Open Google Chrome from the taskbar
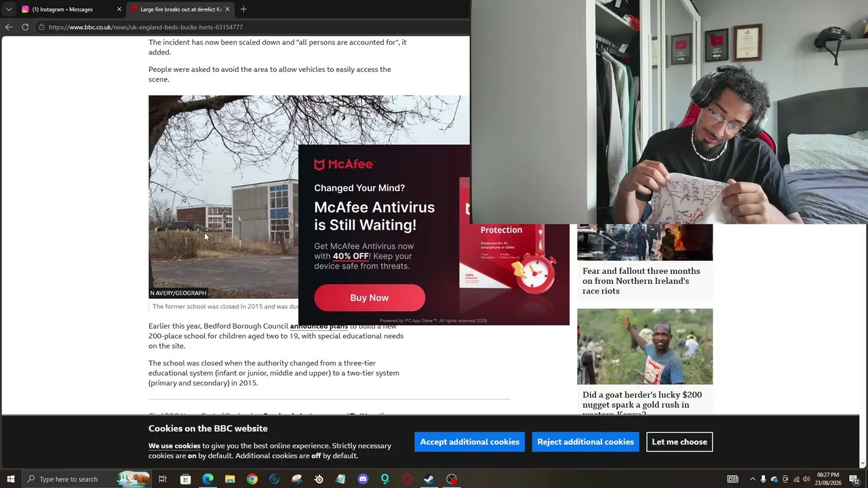Screen dimensions: 868x488 pyautogui.click(x=252, y=479)
